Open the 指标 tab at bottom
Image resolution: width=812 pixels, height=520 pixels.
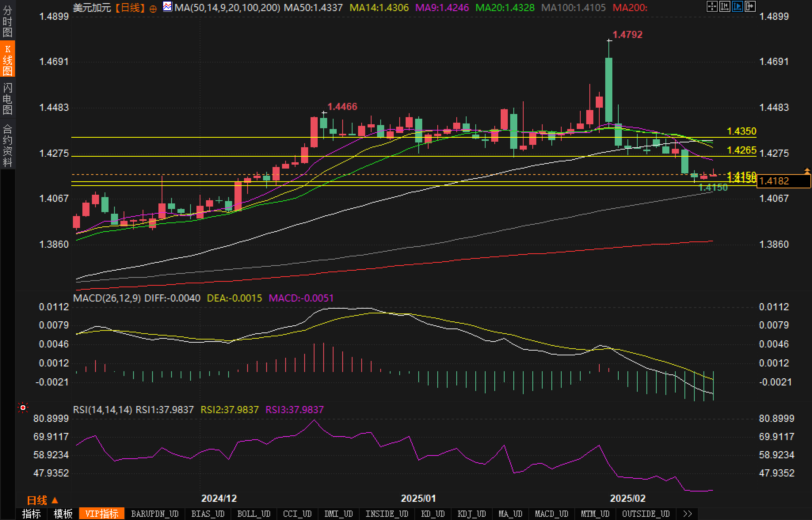31,514
